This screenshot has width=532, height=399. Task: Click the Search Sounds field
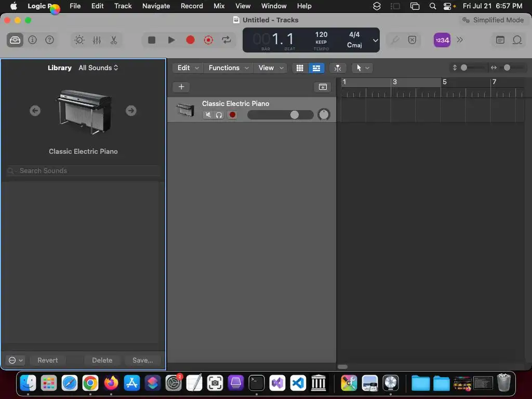83,170
